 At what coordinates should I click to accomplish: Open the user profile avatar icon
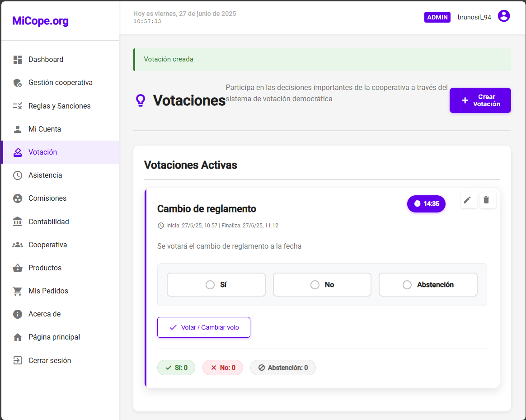(503, 16)
